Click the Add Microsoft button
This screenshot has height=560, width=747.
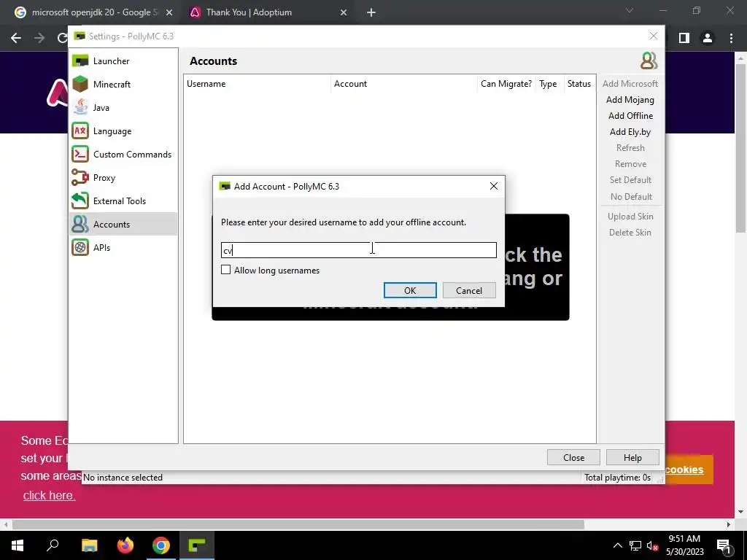(x=630, y=83)
